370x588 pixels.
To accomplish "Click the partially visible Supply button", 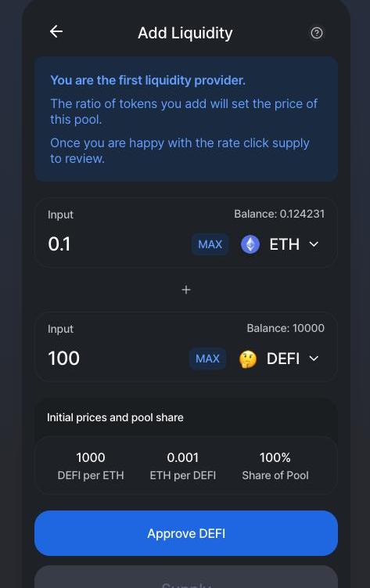I will tap(186, 578).
